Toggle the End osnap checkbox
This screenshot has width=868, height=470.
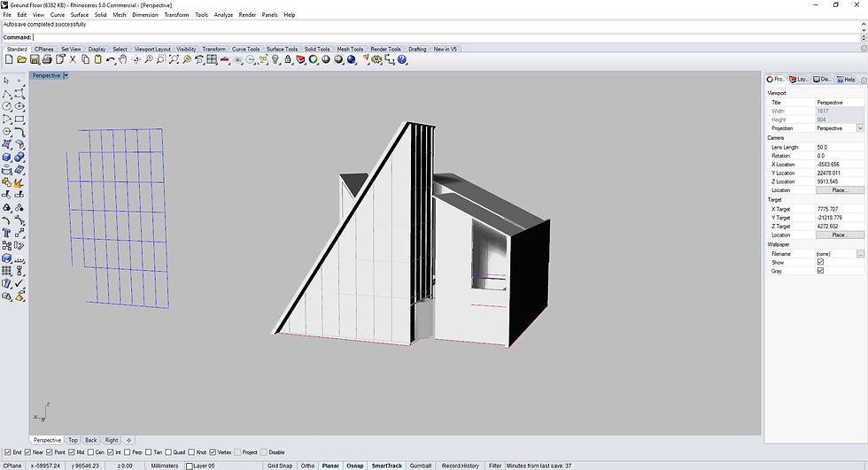[x=7, y=452]
